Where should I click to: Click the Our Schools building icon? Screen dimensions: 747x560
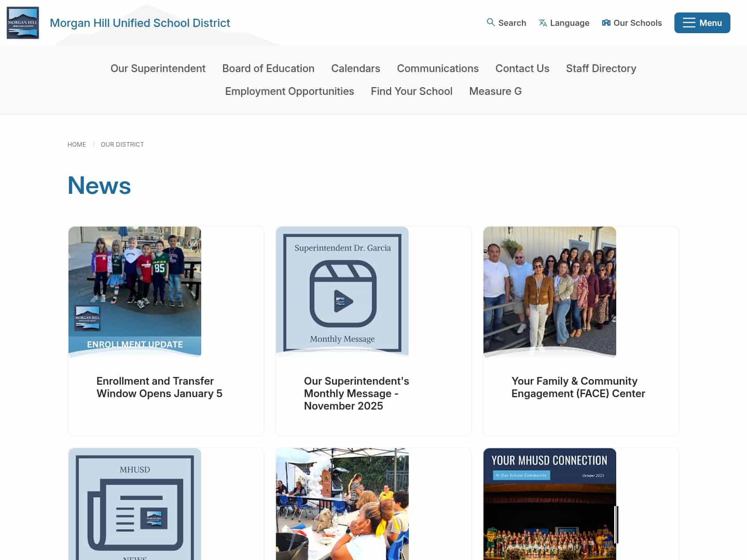605,23
